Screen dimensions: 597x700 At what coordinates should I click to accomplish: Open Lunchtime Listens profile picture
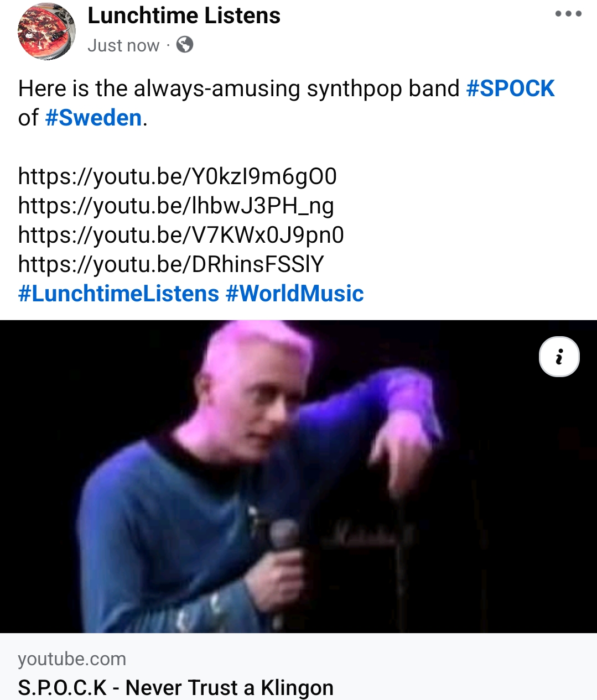pos(47,32)
